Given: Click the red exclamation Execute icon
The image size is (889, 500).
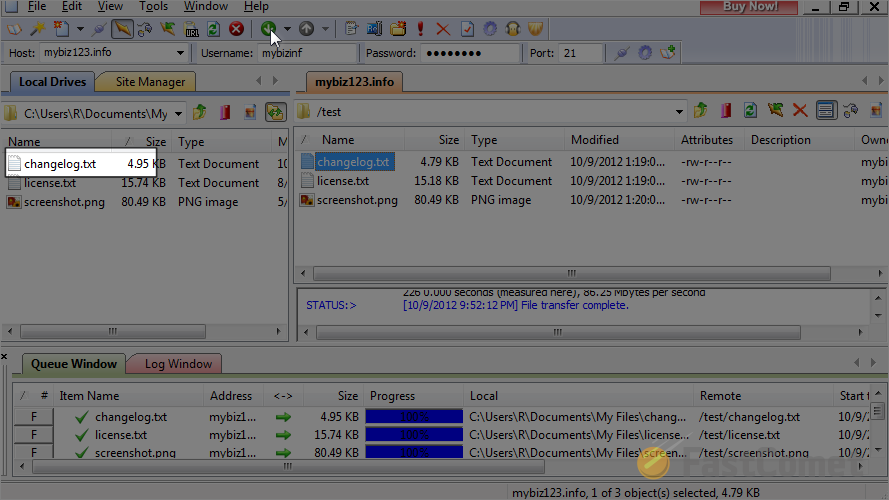Looking at the screenshot, I should pos(420,28).
